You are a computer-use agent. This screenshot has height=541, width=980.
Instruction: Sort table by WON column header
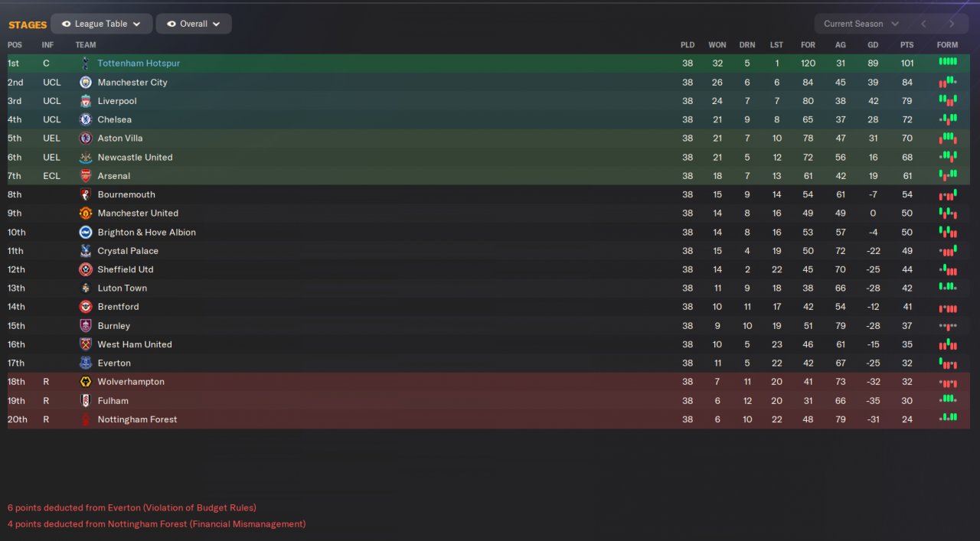(x=717, y=45)
